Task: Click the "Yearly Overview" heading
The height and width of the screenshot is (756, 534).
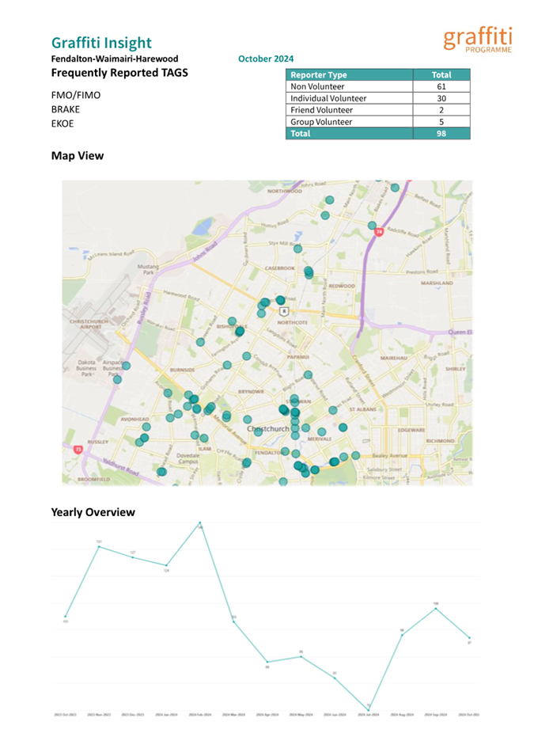Action: (x=93, y=512)
